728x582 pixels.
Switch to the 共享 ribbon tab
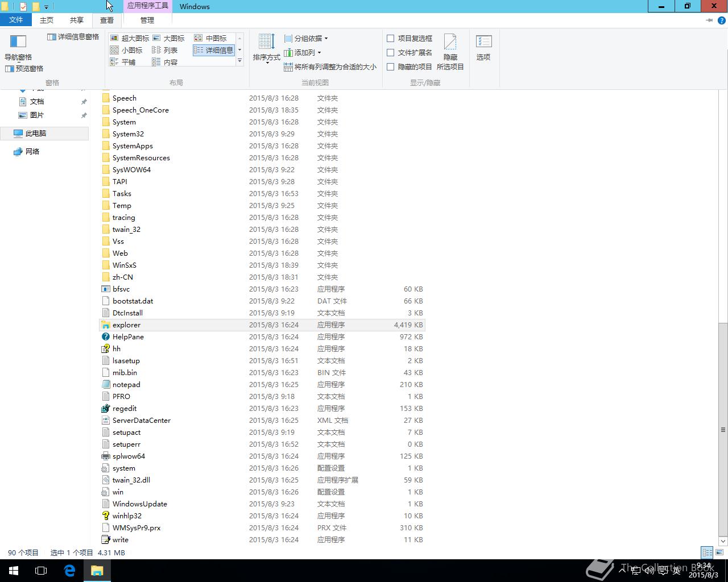(77, 20)
